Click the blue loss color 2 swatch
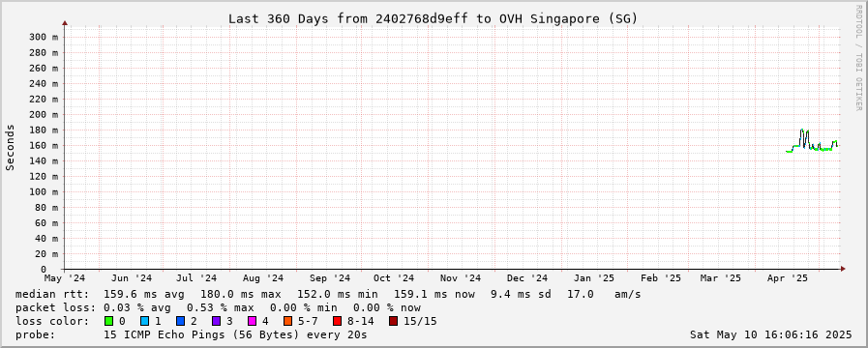 180,321
